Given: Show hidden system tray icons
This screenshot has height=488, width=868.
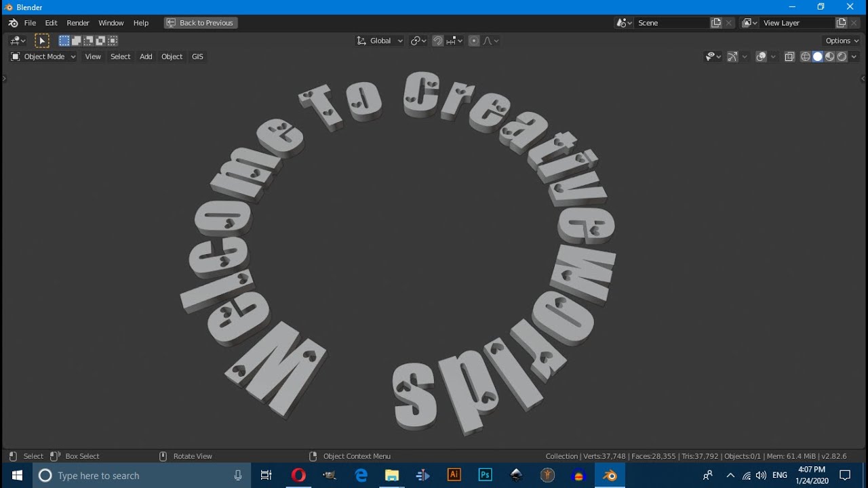Looking at the screenshot, I should click(x=730, y=476).
